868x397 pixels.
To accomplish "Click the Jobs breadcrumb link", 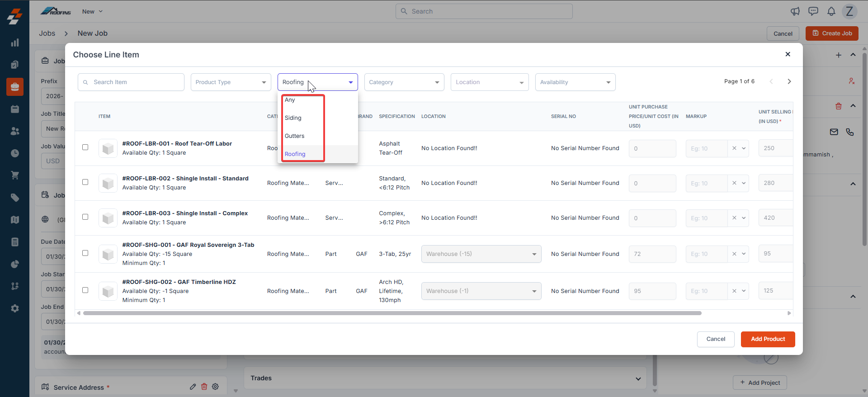I will pos(47,33).
